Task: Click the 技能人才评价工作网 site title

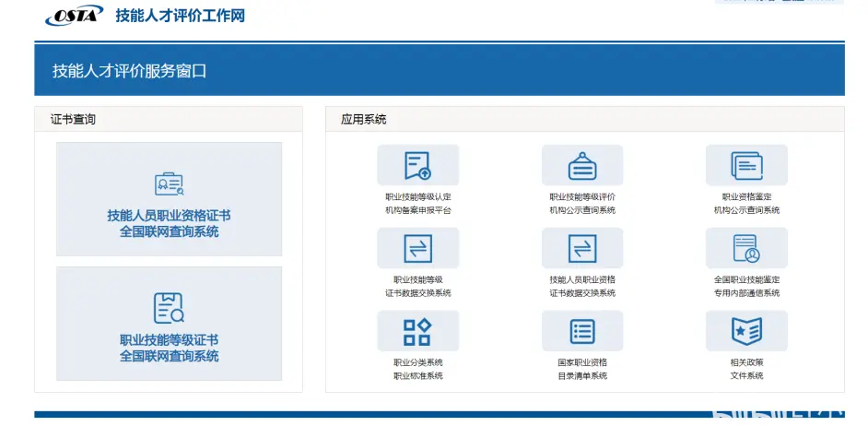Action: coord(180,16)
